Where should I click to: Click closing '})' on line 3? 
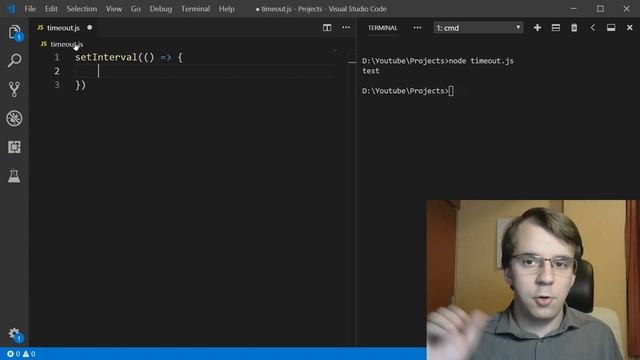(80, 85)
